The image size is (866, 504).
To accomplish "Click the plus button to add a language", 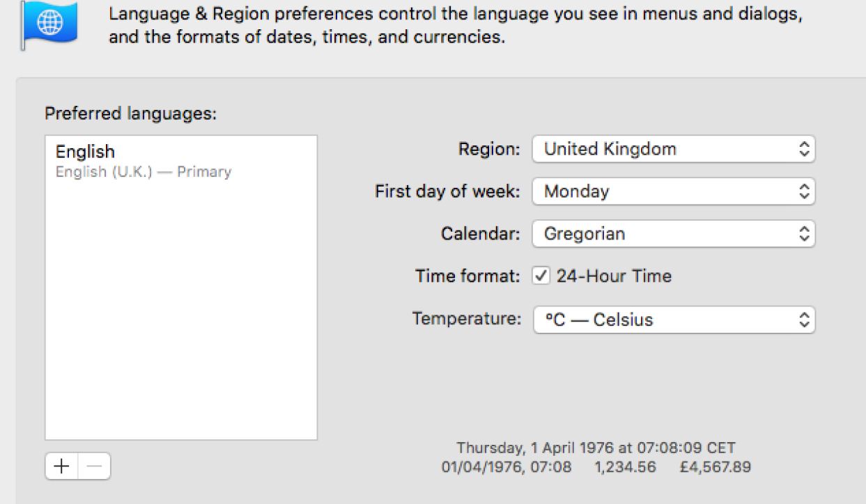I will [x=61, y=466].
